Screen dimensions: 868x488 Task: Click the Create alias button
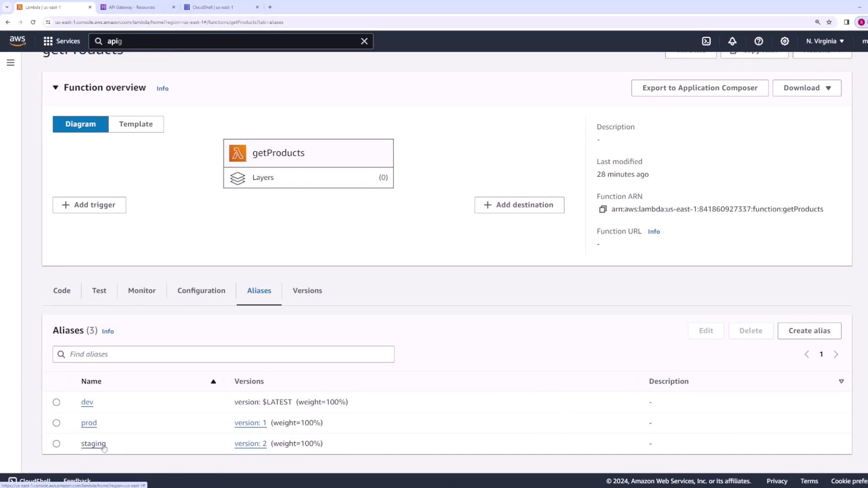click(x=809, y=331)
